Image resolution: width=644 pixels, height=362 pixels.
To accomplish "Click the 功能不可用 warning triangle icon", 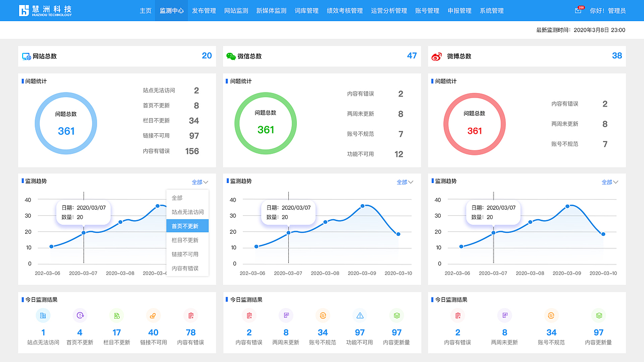I will tap(360, 315).
